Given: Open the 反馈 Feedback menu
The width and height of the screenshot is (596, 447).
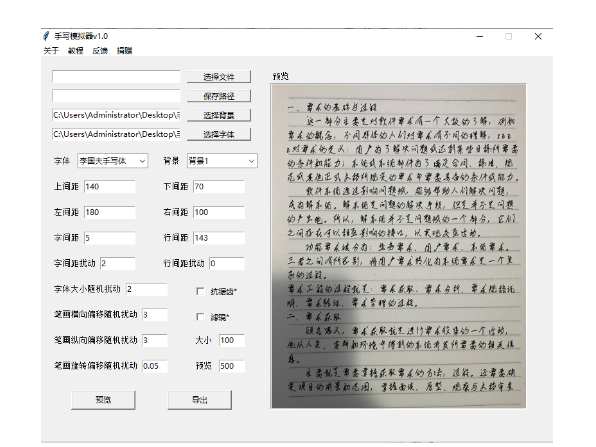Looking at the screenshot, I should (100, 51).
